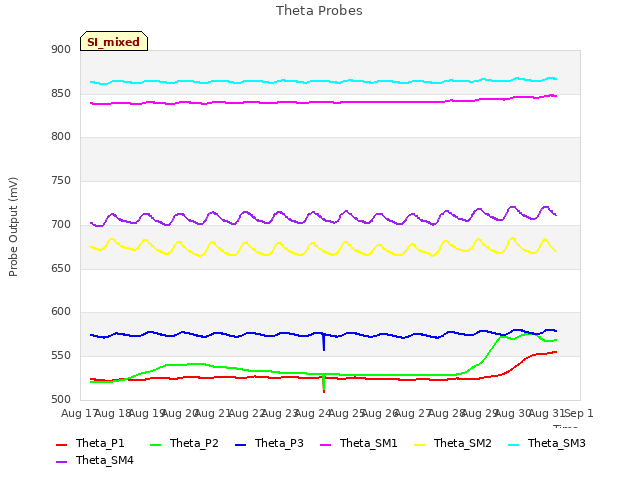This screenshot has height=480, width=640.
Task: Click the purple Theta_SM4 legend swatch
Action: tap(62, 461)
